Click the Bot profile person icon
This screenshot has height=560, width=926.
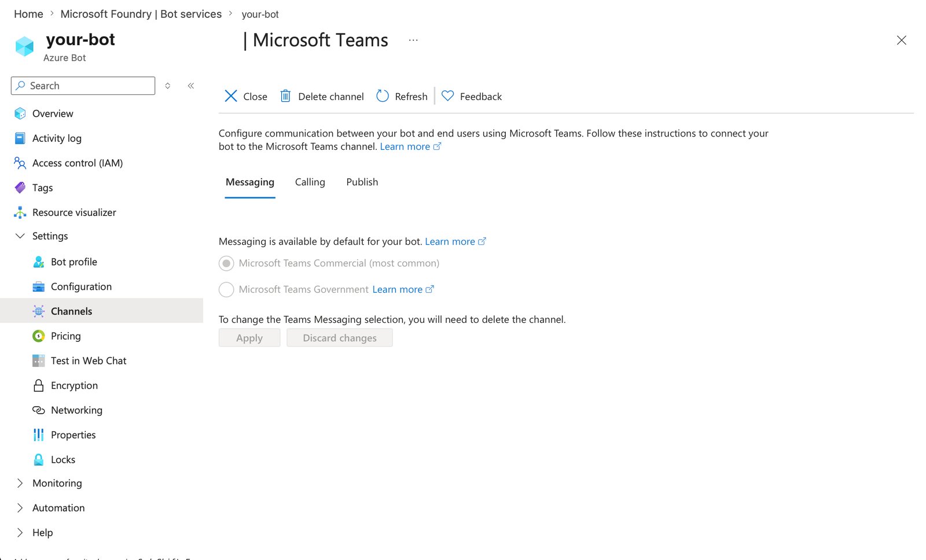[39, 262]
